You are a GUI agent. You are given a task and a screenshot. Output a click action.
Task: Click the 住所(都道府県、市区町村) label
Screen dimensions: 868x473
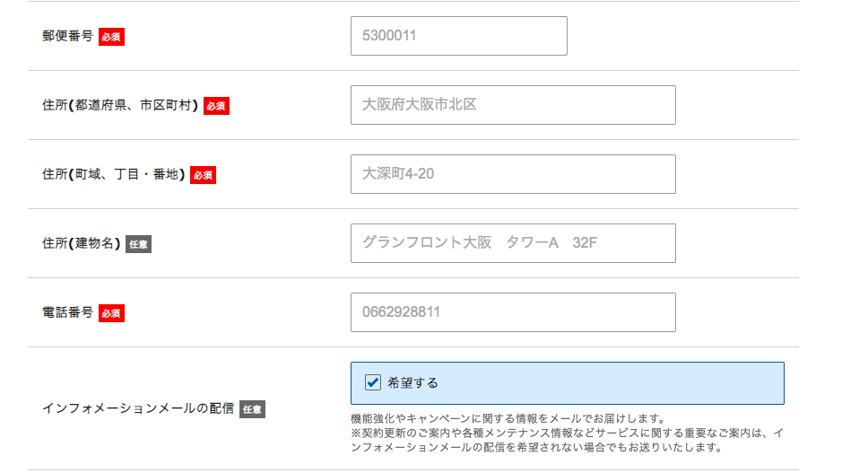(120, 105)
